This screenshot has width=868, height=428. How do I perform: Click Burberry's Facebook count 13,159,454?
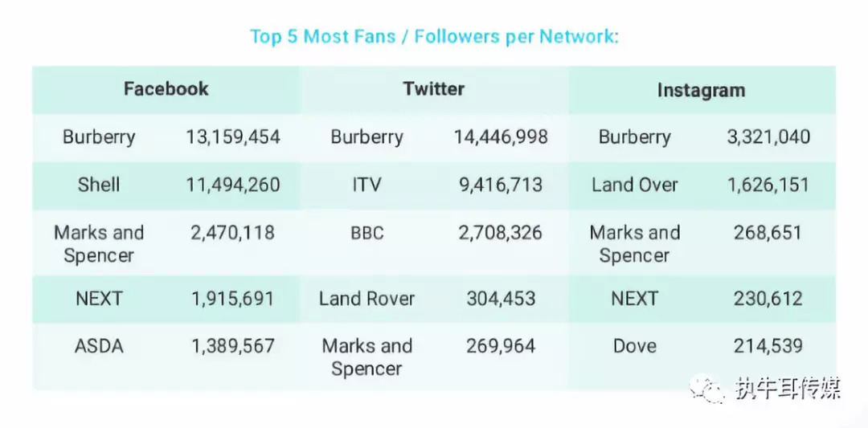[x=233, y=137]
